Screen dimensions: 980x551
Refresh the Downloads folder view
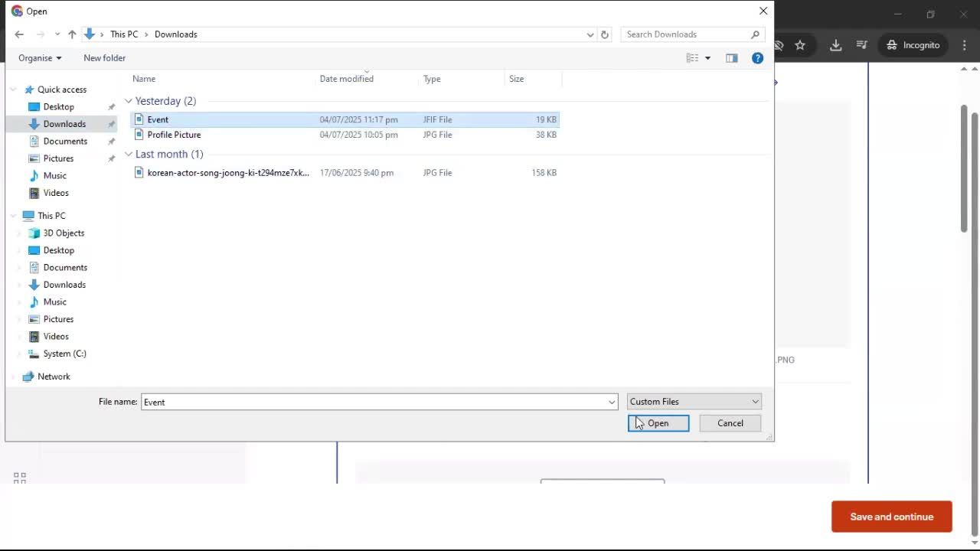point(605,34)
